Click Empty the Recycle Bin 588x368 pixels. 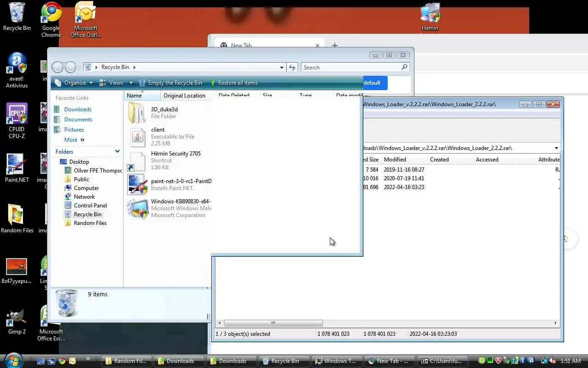tap(170, 83)
